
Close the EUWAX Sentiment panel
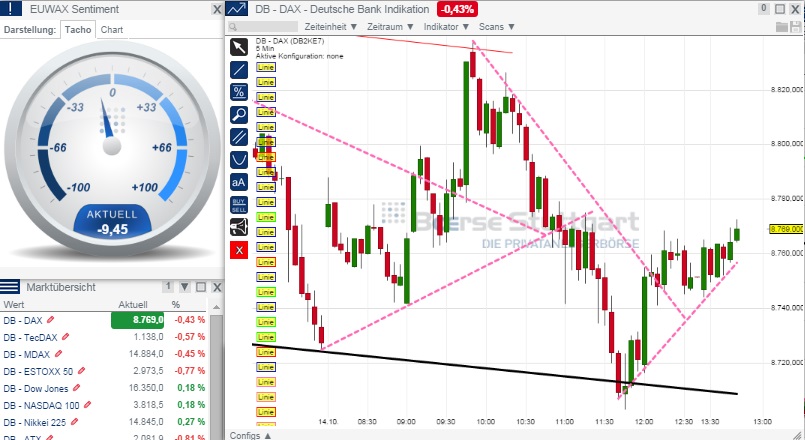click(217, 9)
